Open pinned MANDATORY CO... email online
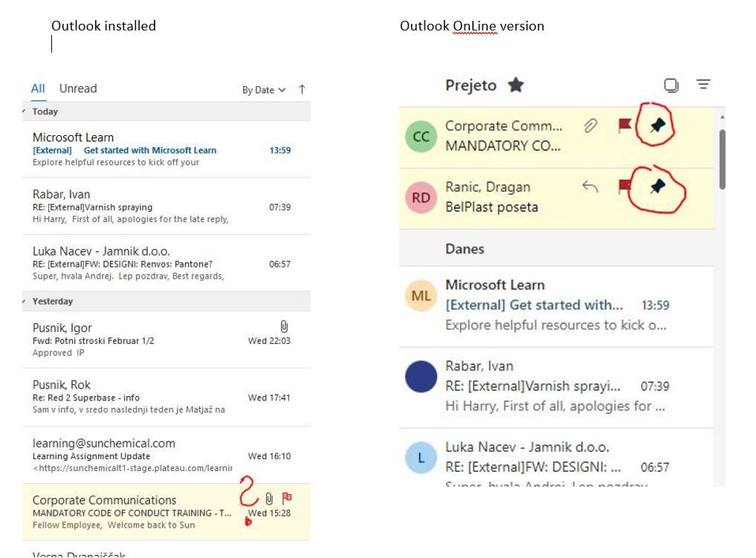 pyautogui.click(x=556, y=137)
